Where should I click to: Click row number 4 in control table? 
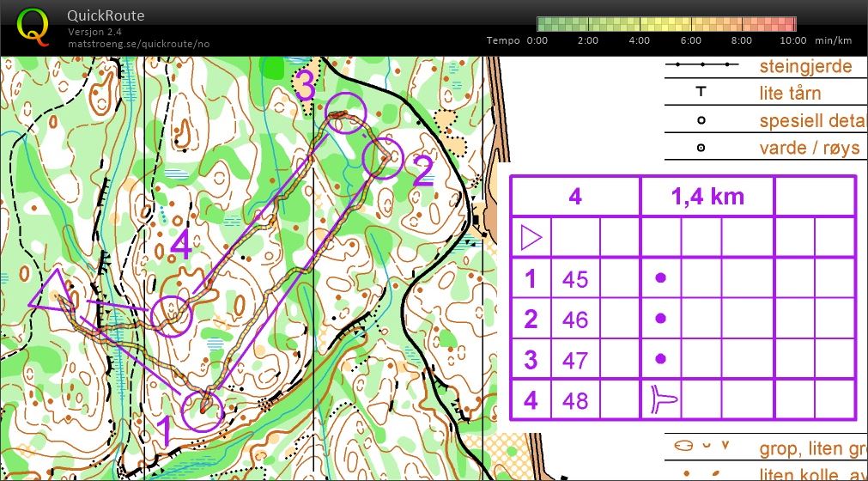tap(531, 400)
